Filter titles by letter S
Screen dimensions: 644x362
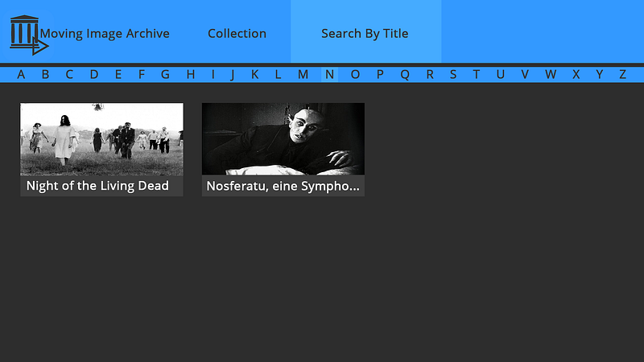click(453, 74)
